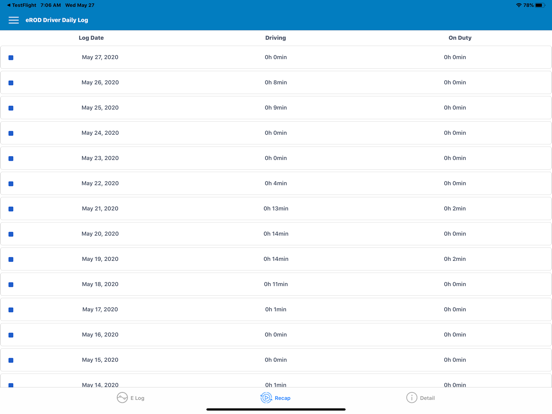Image resolution: width=552 pixels, height=414 pixels.
Task: Click May 21 driving time 0h 13min
Action: pyautogui.click(x=276, y=208)
